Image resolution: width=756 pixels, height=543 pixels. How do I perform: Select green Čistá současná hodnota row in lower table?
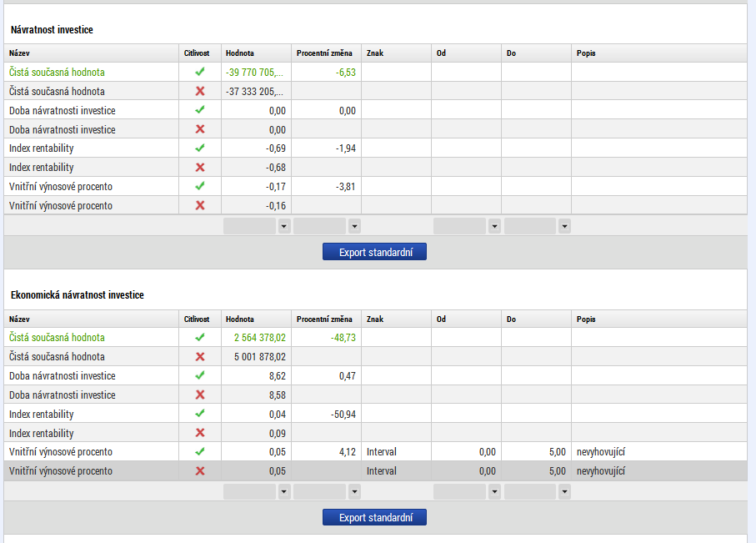click(375, 337)
